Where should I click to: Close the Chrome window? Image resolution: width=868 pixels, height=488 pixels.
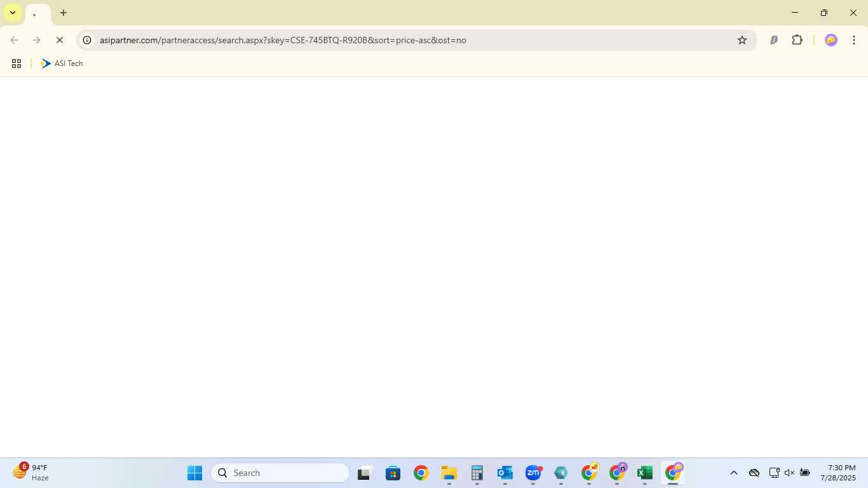853,13
